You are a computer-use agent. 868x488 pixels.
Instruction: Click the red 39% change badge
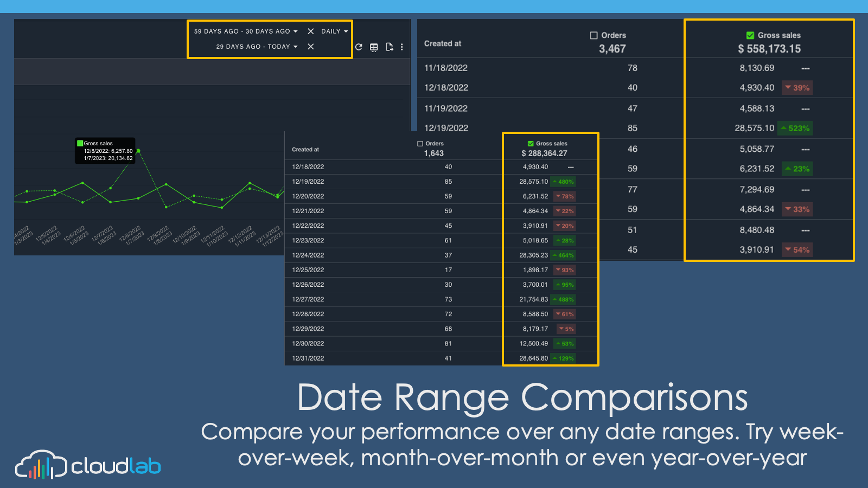tap(797, 88)
